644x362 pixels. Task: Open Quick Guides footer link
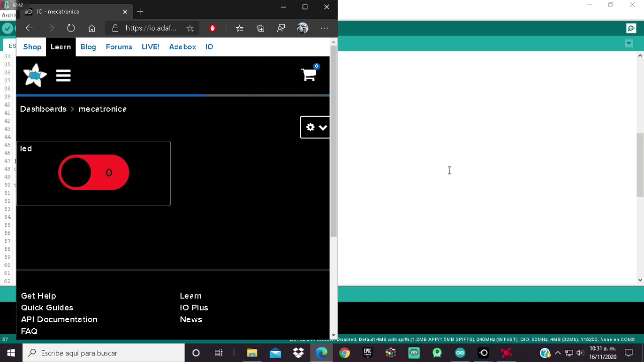pyautogui.click(x=47, y=308)
